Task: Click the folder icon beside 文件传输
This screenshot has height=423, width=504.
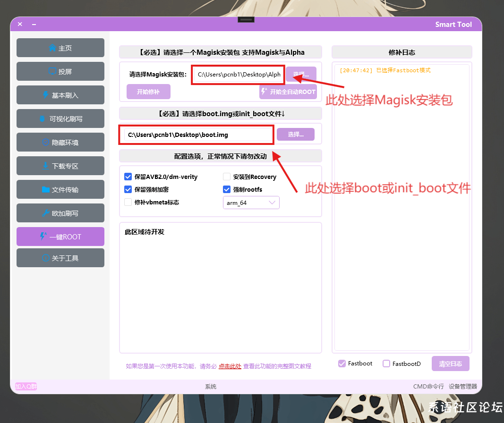Action: click(x=46, y=190)
